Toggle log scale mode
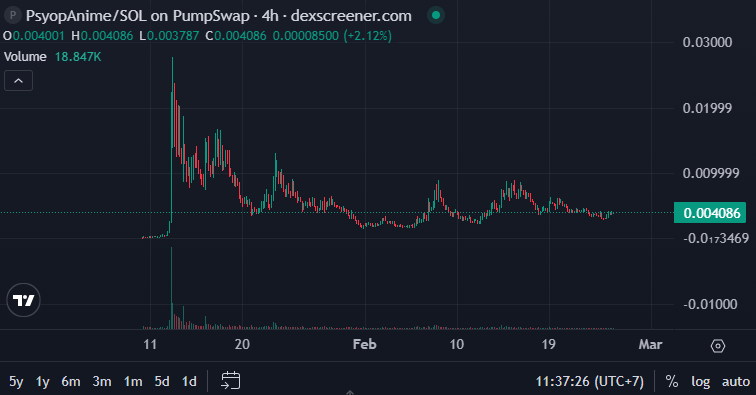This screenshot has height=395, width=756. click(x=700, y=381)
